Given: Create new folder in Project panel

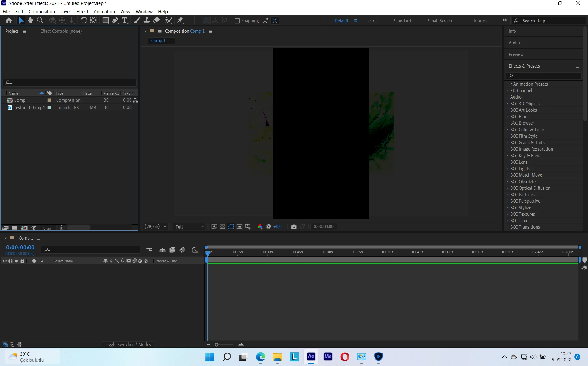Looking at the screenshot, I should click(14, 228).
